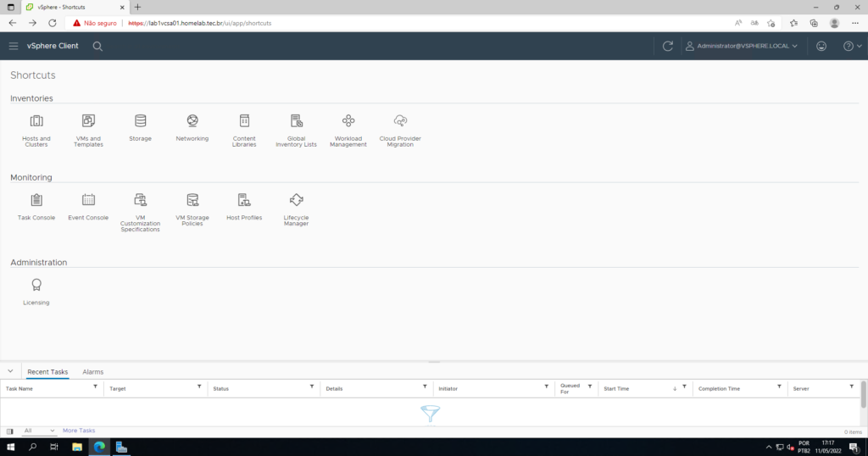Open Windows taskbar search
The height and width of the screenshot is (456, 868).
point(32,448)
